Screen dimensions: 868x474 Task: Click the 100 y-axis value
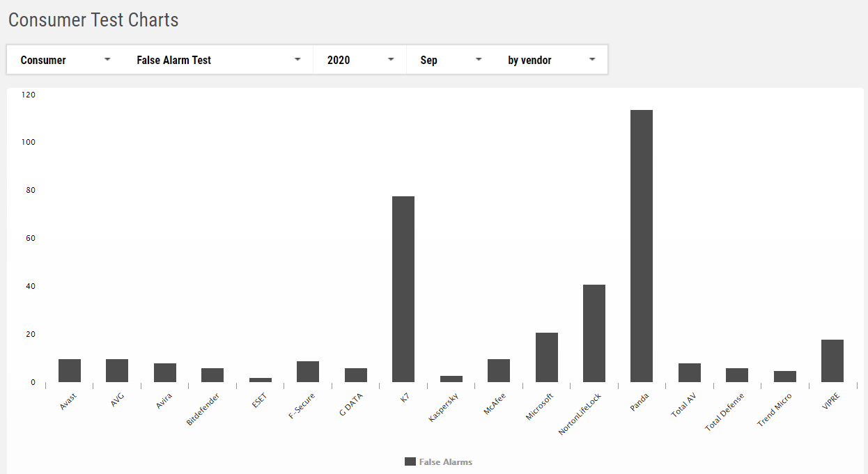point(28,142)
